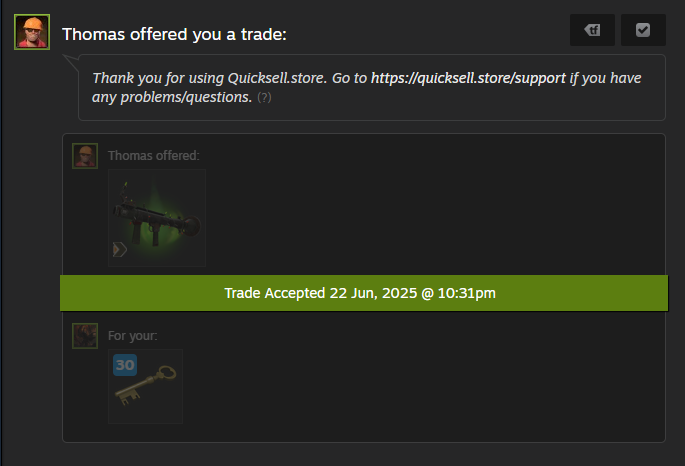This screenshot has height=466, width=685.
Task: Open the rocket launcher item thumbnail
Action: [157, 218]
